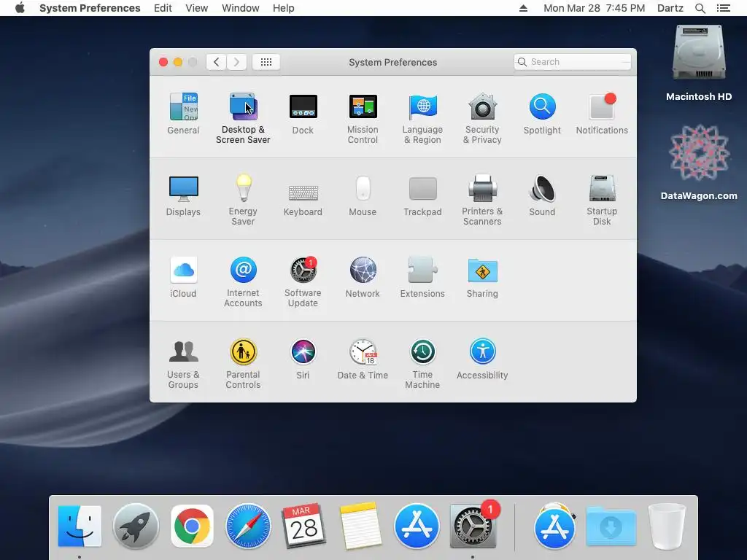Open the View menu
The image size is (747, 560).
point(197,8)
